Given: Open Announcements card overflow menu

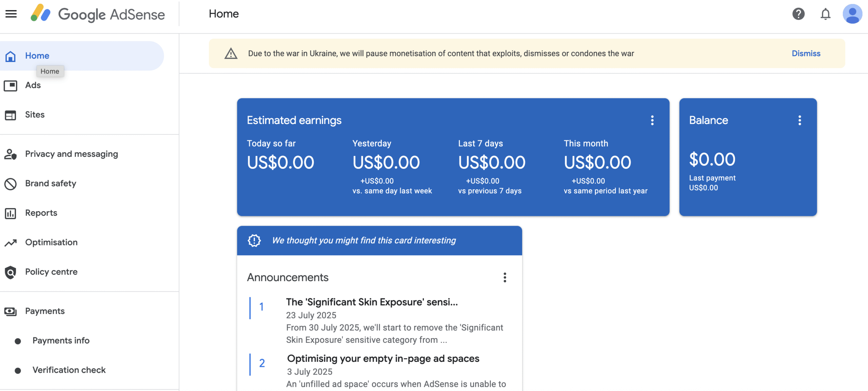Looking at the screenshot, I should click(505, 277).
